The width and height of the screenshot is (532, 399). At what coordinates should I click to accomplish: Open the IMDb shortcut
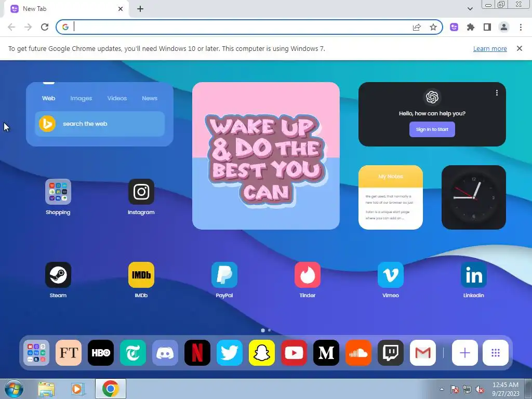pyautogui.click(x=141, y=275)
